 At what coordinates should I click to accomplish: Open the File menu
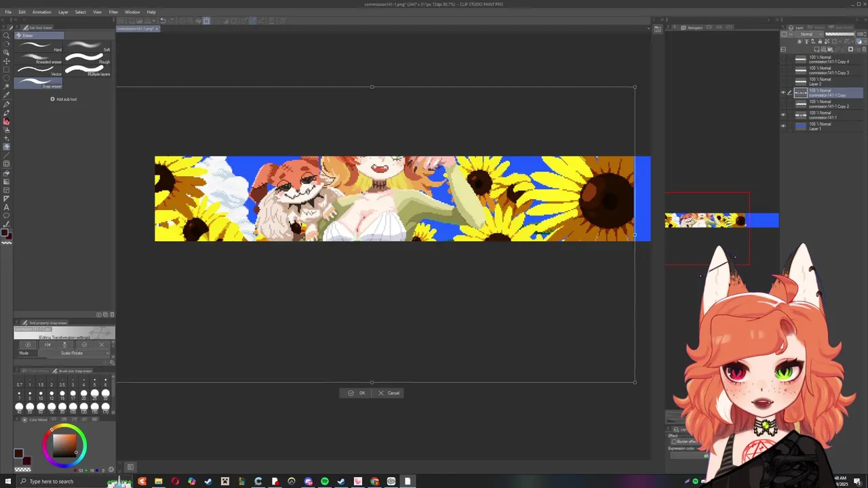click(x=8, y=12)
